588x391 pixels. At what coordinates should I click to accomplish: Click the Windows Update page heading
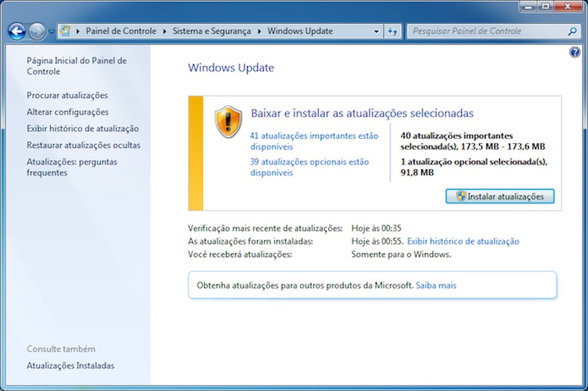231,68
